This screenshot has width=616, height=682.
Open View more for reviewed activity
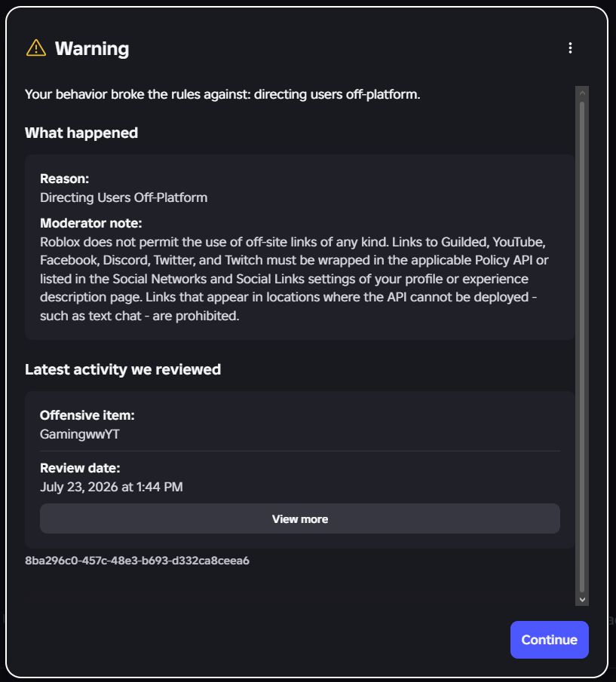pyautogui.click(x=300, y=518)
